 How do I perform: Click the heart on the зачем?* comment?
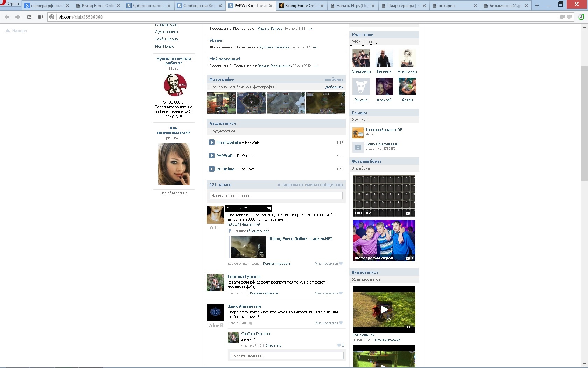tap(339, 346)
